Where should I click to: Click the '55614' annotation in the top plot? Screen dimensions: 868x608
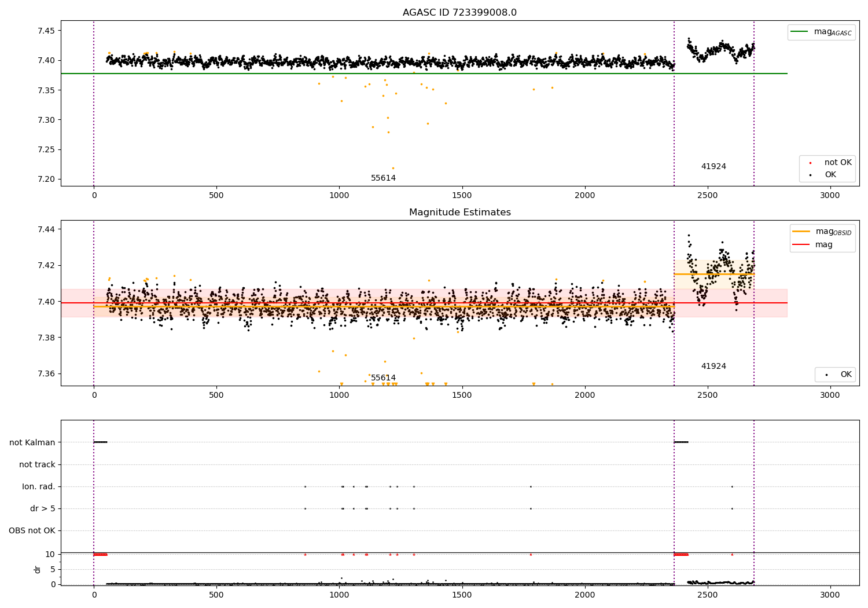(383, 178)
